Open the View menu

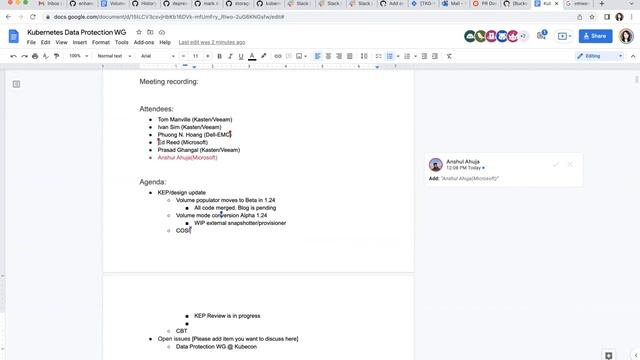pos(62,42)
